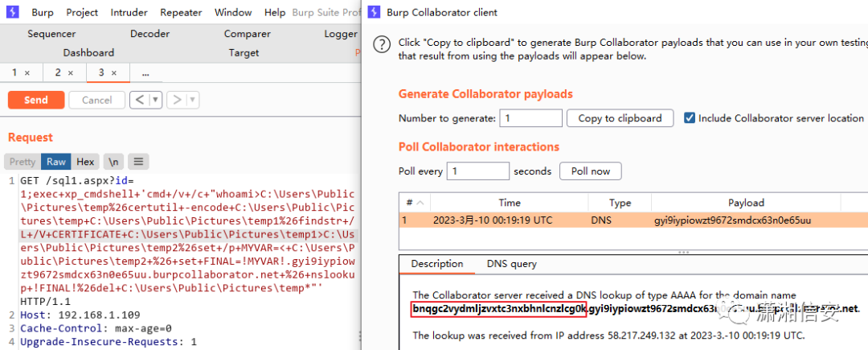Click the Request panel heading

coord(31,138)
